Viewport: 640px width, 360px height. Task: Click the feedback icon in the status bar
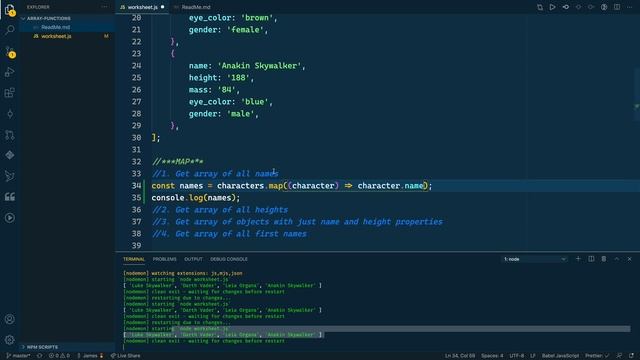(x=619, y=356)
